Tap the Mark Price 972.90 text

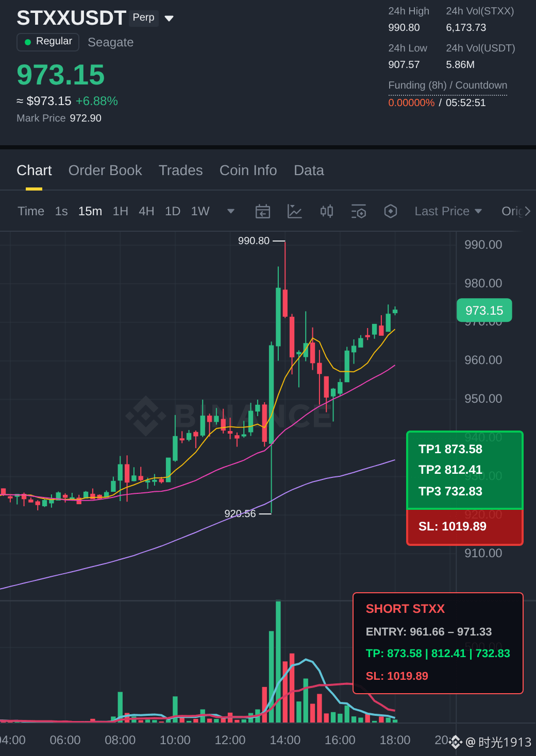(x=59, y=118)
